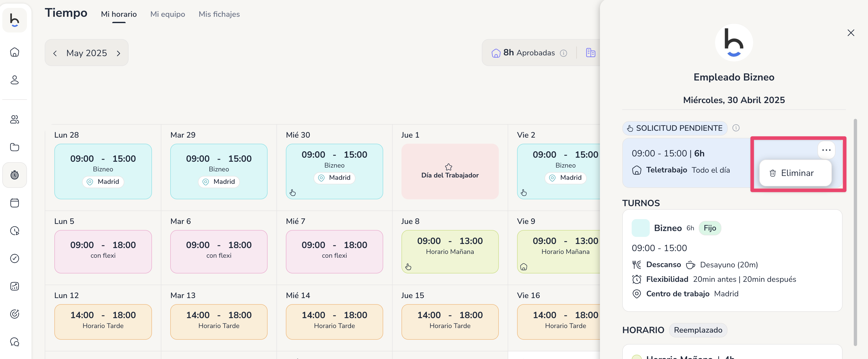Switch to Mis fichajes tab
Image resolution: width=868 pixels, height=359 pixels.
point(219,14)
